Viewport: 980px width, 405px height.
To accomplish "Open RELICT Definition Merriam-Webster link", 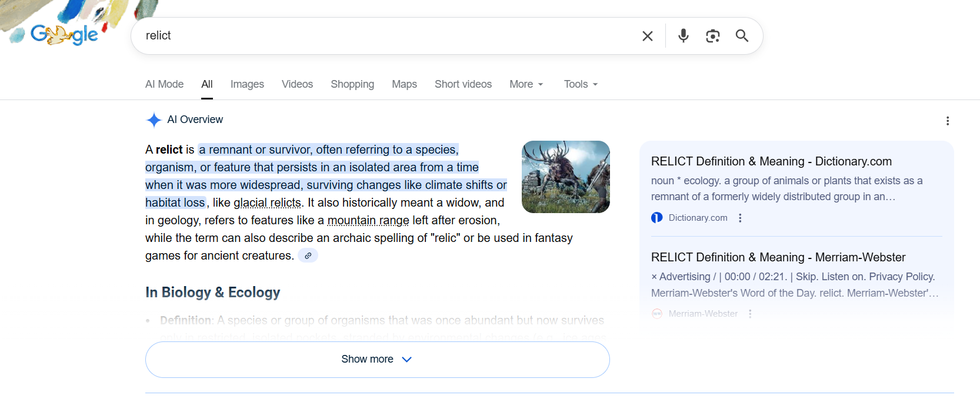I will pyautogui.click(x=778, y=257).
